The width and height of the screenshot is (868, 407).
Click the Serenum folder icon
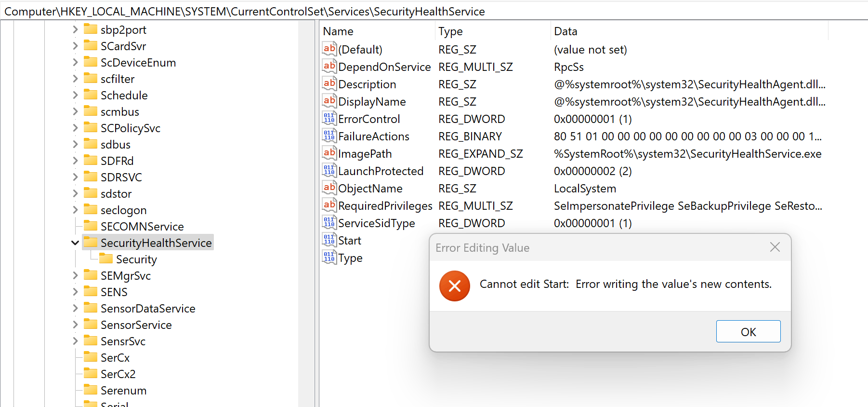90,390
